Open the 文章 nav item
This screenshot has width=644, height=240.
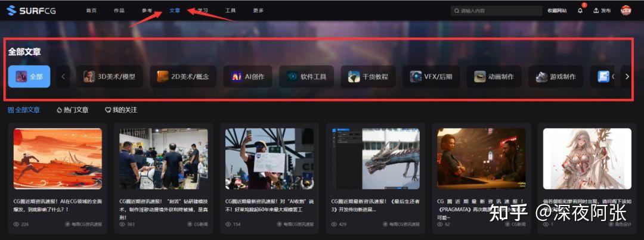point(175,11)
